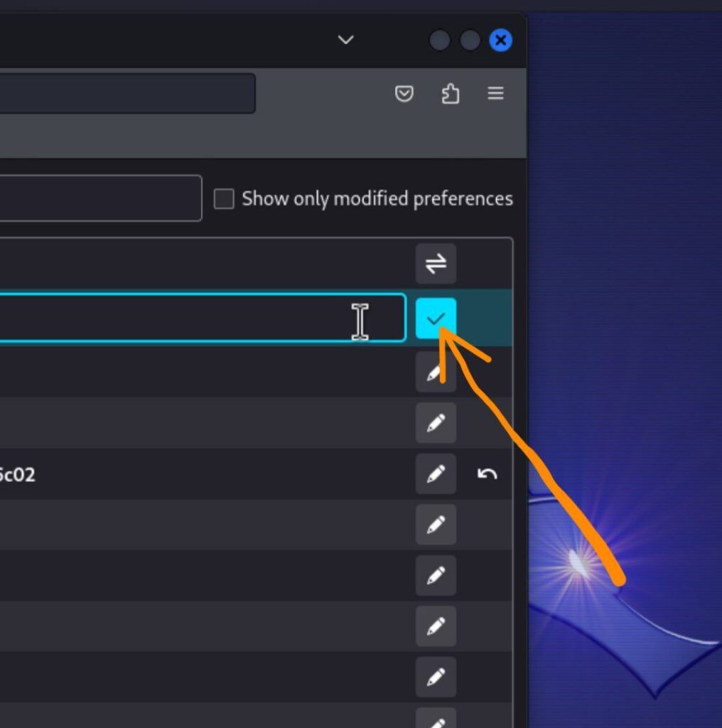The width and height of the screenshot is (722, 728).
Task: Toggle the boolean preference in the top row
Action: (x=436, y=264)
